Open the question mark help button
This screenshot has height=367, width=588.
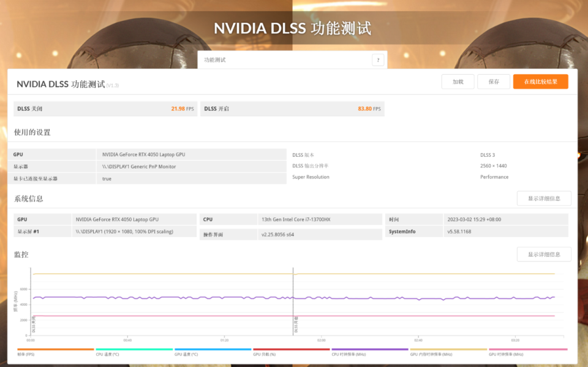coord(378,60)
